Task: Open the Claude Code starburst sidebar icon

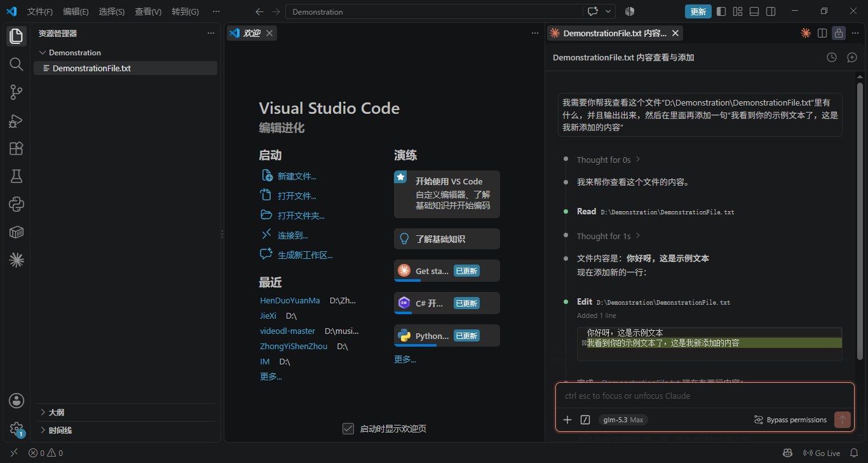Action: coord(17,259)
